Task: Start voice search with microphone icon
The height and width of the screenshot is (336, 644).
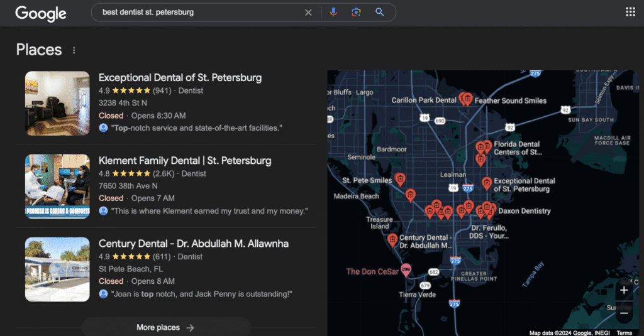Action: [333, 13]
